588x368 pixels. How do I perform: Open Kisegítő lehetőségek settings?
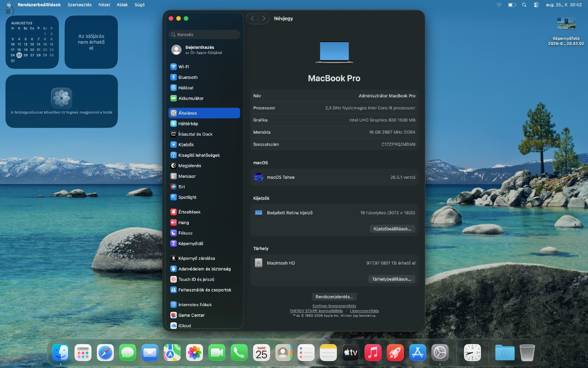(204, 155)
